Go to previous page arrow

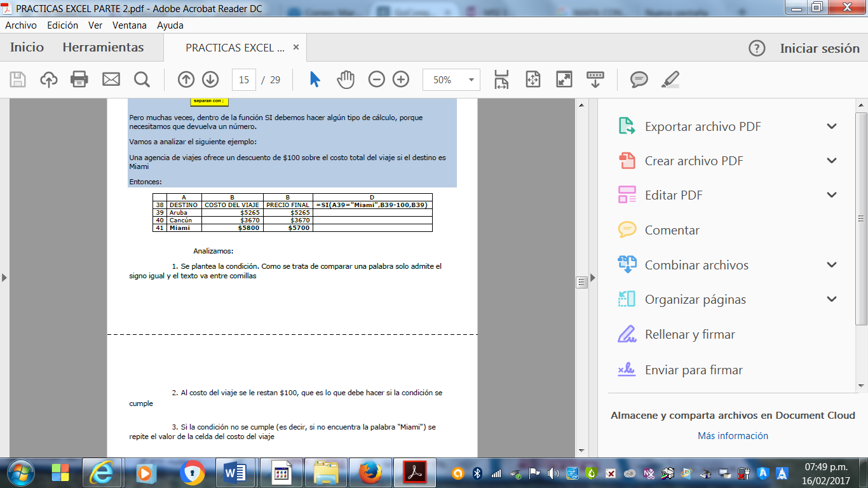pos(186,79)
